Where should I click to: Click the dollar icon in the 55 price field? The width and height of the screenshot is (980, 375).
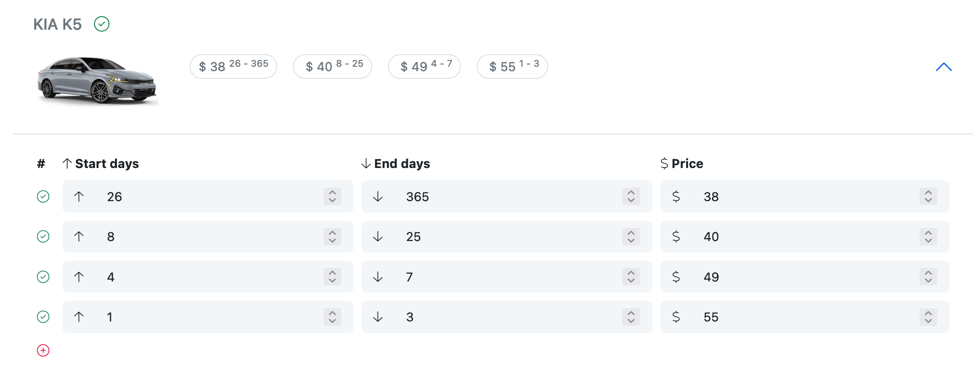(x=676, y=317)
